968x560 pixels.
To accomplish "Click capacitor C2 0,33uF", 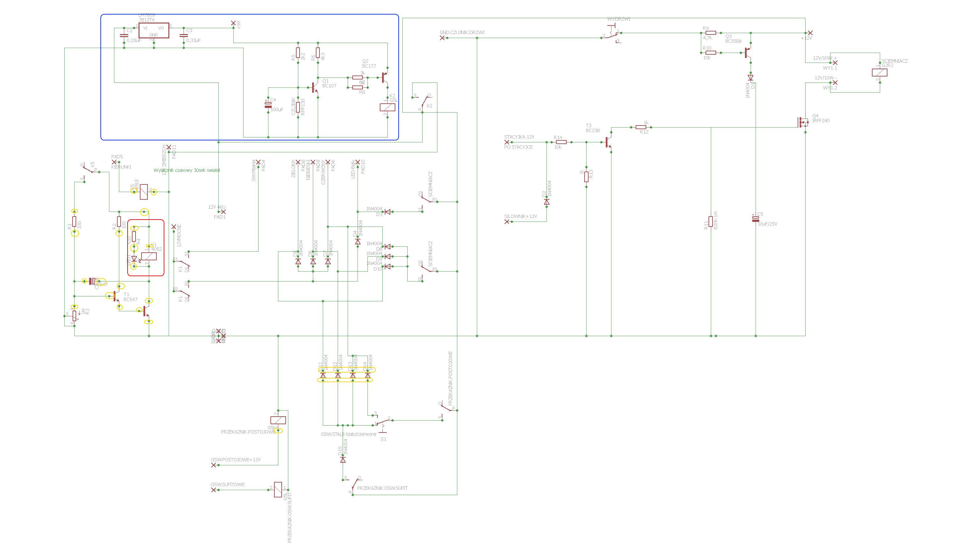I will pos(124,35).
